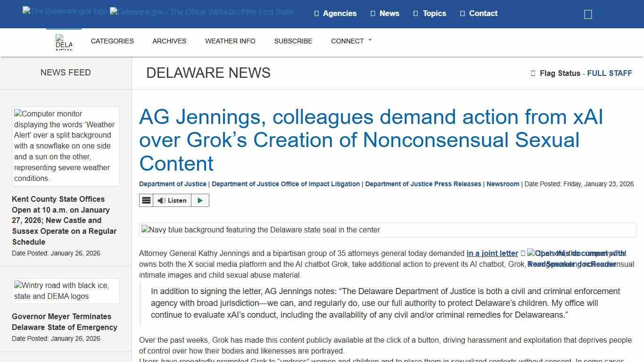
Task: Expand the Department of Justice category list
Action: [172, 184]
